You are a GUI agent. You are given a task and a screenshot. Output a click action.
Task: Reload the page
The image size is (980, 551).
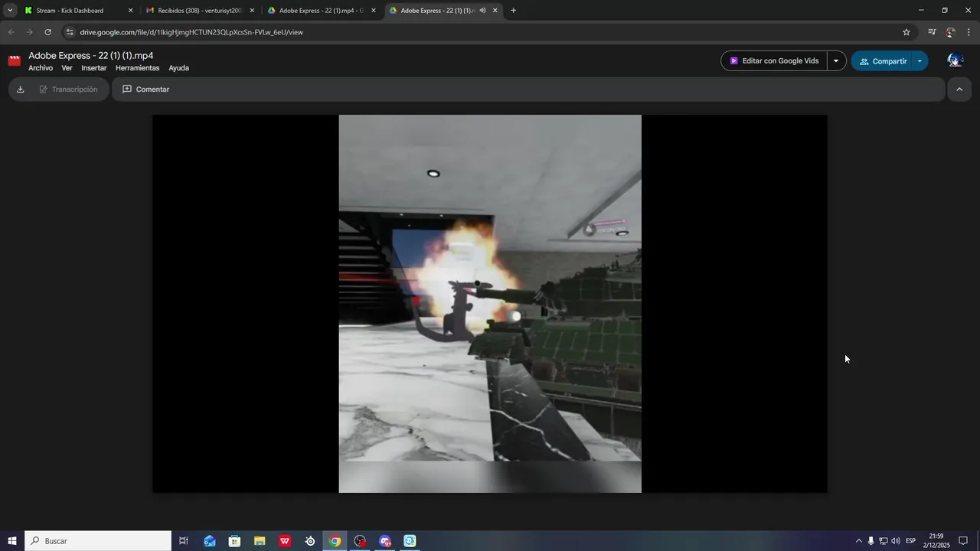point(47,32)
